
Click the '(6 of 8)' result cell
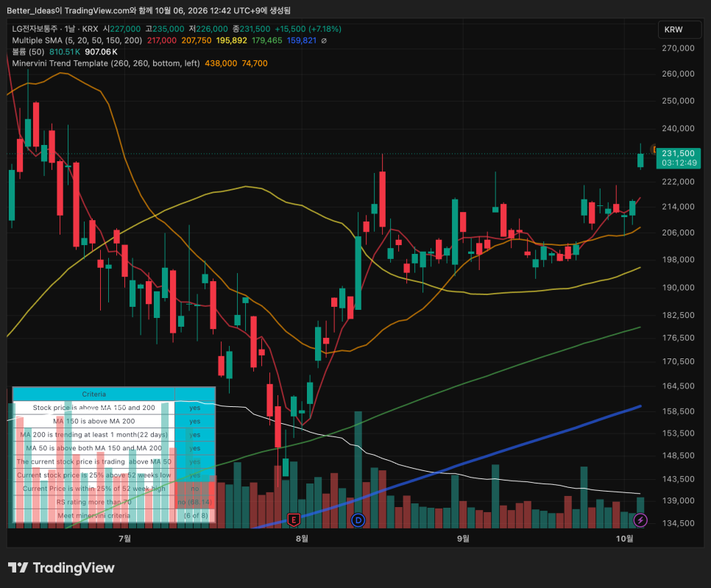coord(196,515)
